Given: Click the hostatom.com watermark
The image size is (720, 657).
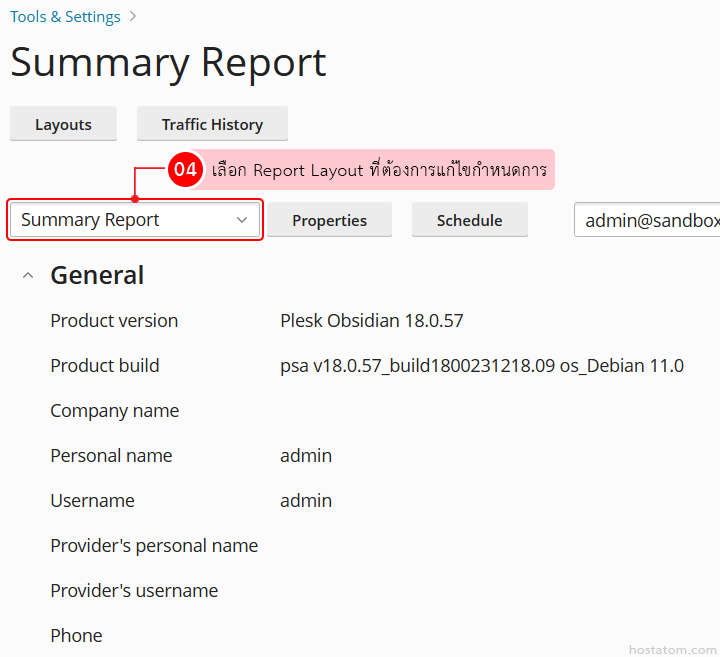Looking at the screenshot, I should 672,649.
